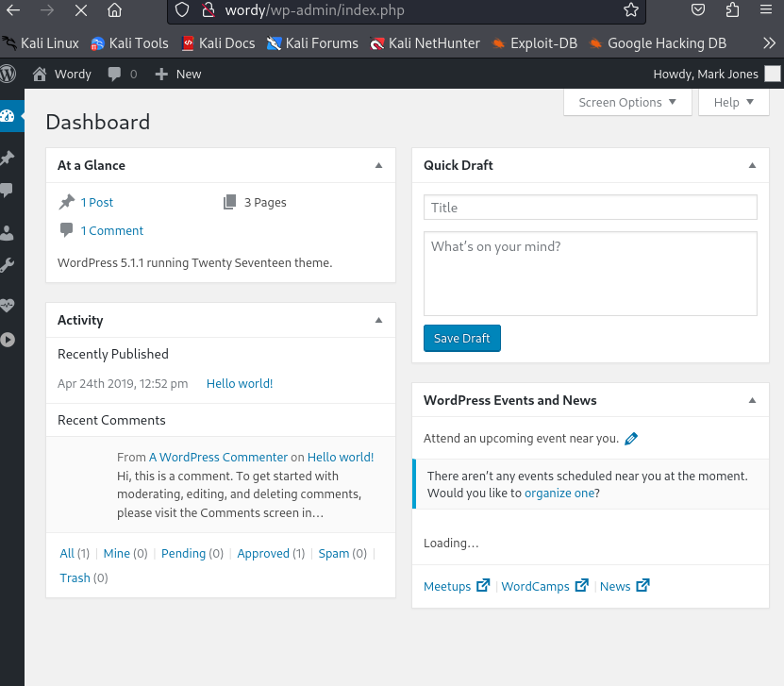Click user avatar in admin bar
The height and width of the screenshot is (686, 784).
tap(773, 74)
